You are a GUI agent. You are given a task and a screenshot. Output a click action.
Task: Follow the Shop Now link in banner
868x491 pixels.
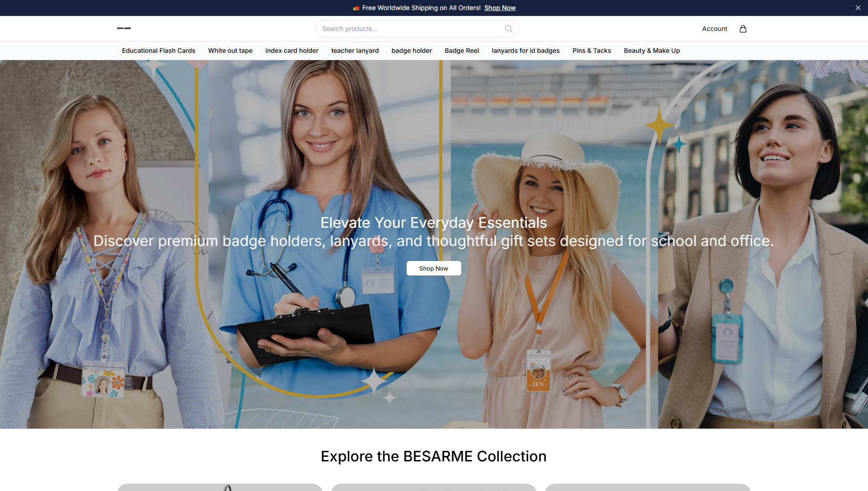[500, 8]
